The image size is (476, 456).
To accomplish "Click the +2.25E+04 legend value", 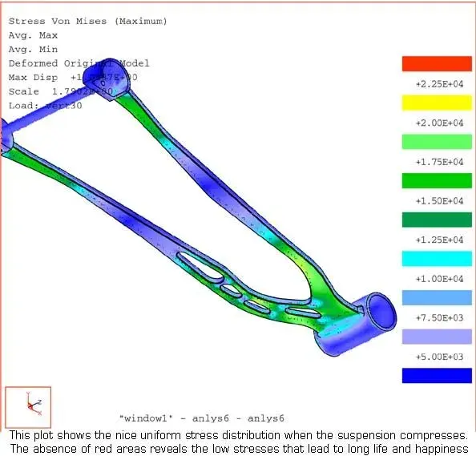I will [439, 84].
